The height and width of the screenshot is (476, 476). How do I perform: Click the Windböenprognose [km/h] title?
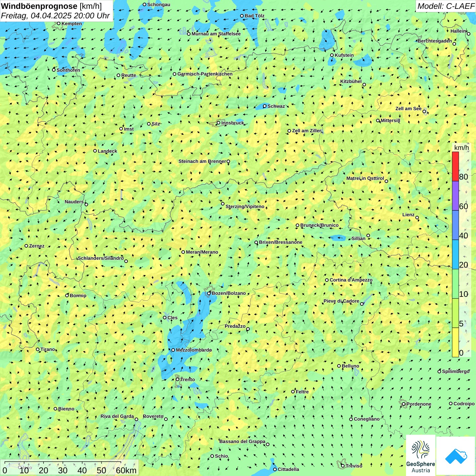(x=51, y=6)
